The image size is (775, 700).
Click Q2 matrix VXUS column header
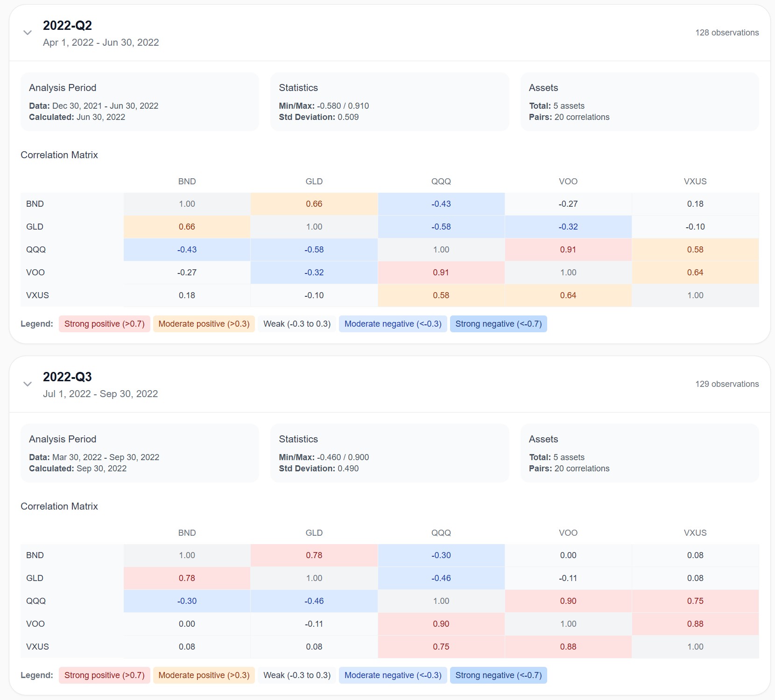click(695, 182)
